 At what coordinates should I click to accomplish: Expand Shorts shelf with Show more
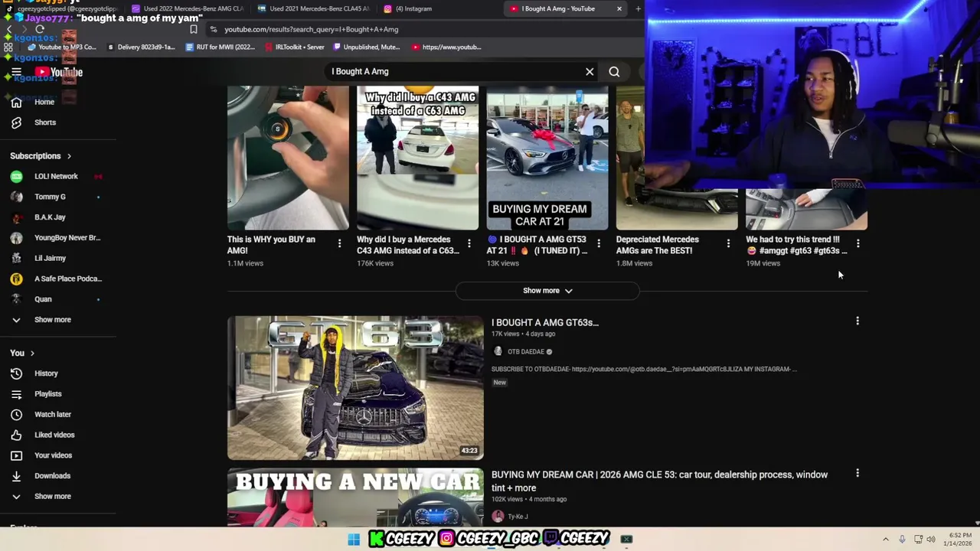(547, 291)
